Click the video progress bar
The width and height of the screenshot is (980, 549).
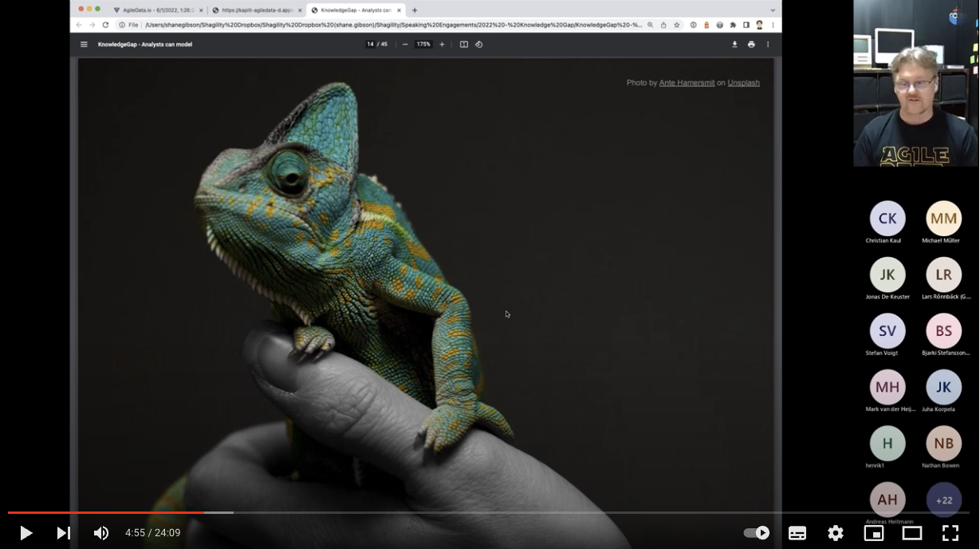tap(478, 512)
